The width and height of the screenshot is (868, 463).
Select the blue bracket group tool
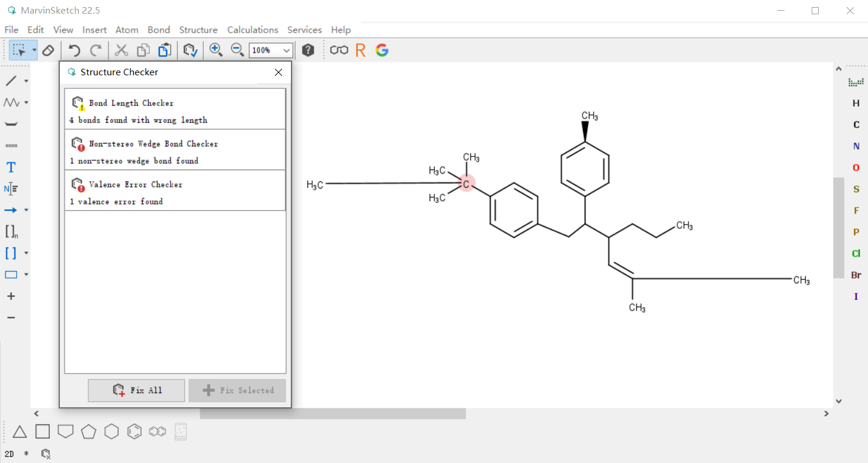pos(11,253)
